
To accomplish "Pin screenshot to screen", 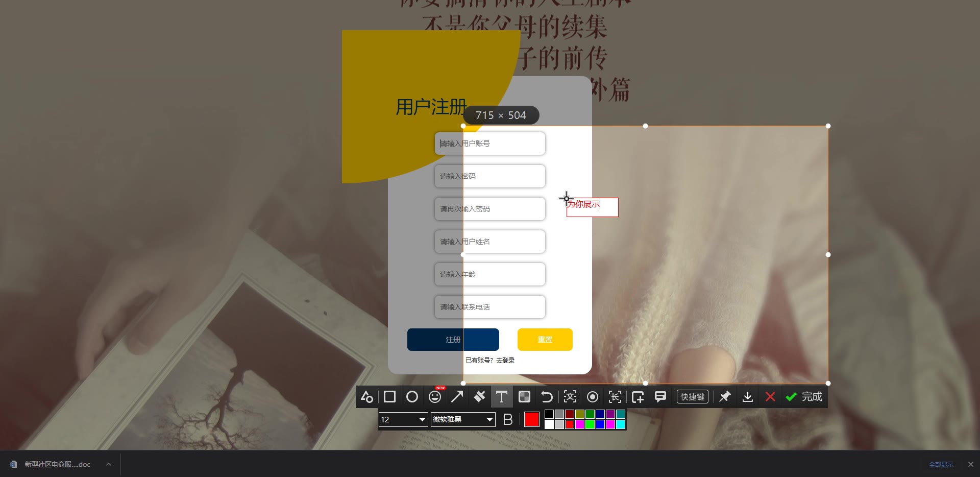I will click(x=725, y=397).
